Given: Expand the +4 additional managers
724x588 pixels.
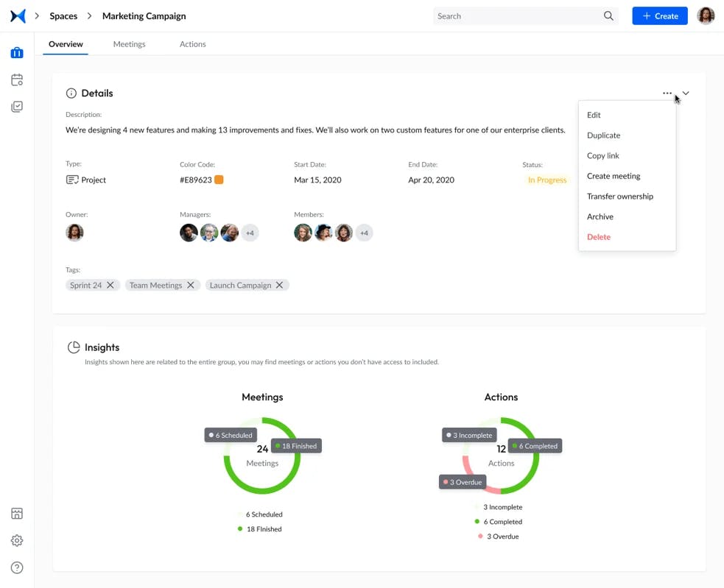Looking at the screenshot, I should coord(250,233).
